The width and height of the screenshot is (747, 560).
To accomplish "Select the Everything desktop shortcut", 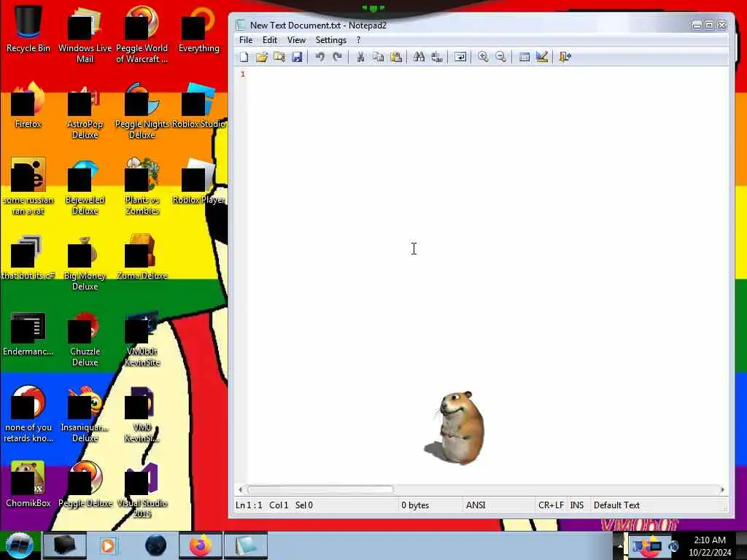I will coord(198,29).
